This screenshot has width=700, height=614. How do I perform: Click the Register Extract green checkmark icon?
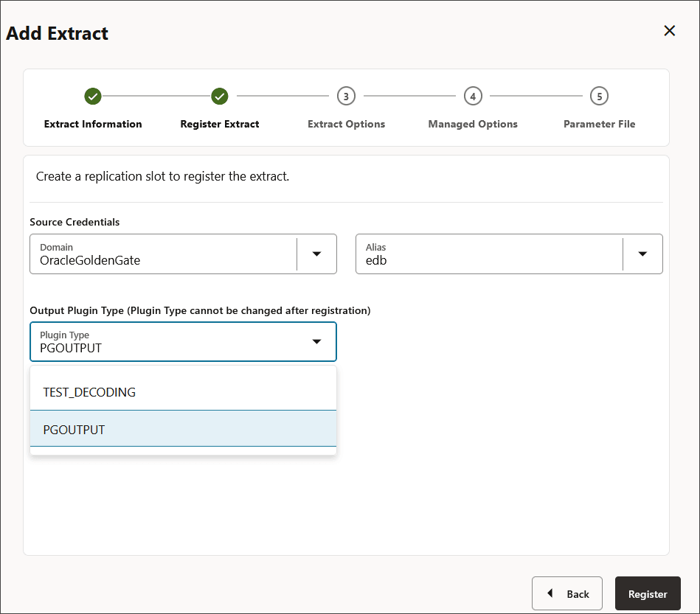click(x=219, y=96)
